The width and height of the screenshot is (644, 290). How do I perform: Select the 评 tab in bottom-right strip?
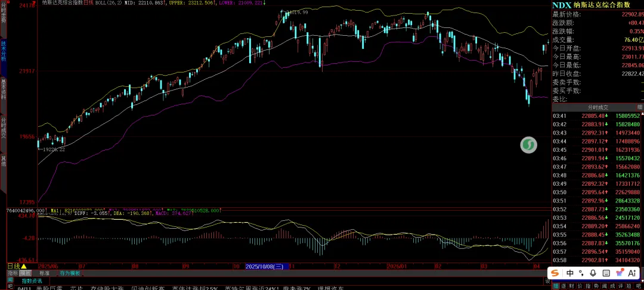coord(620,286)
